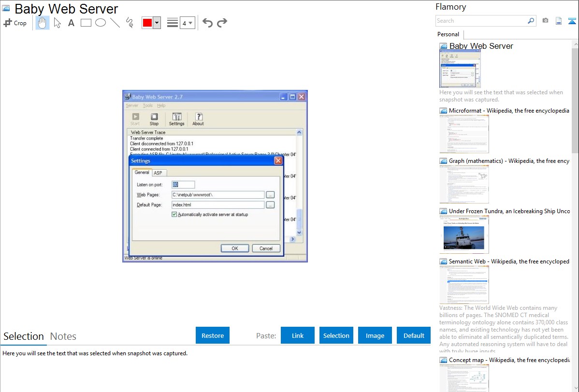The width and height of the screenshot is (579, 392).
Task: Select the Crop tool
Action: [15, 23]
